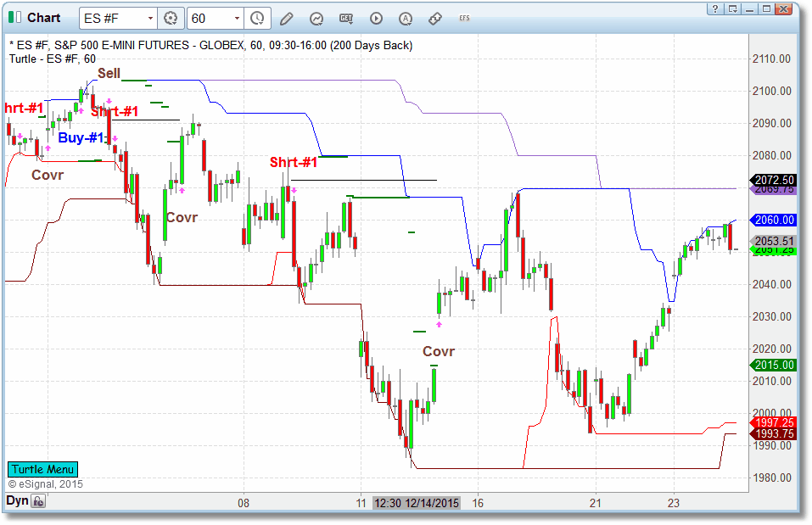This screenshot has width=812, height=525.
Task: Click the trade arrows toolbar icon
Action: tap(435, 19)
